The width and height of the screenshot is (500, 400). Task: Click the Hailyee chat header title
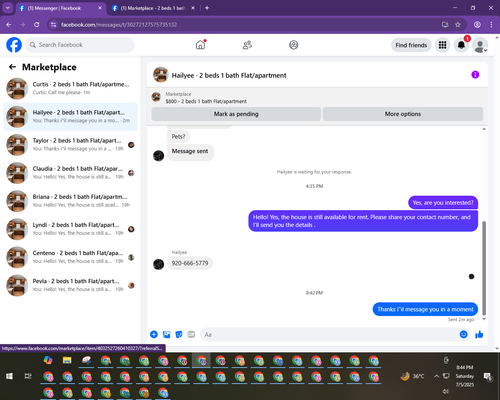pyautogui.click(x=229, y=75)
